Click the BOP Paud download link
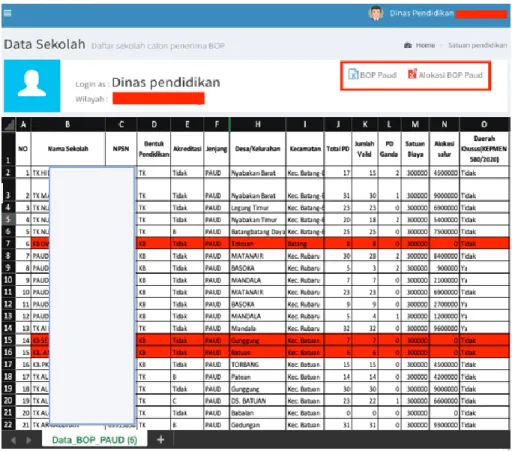 coord(378,75)
